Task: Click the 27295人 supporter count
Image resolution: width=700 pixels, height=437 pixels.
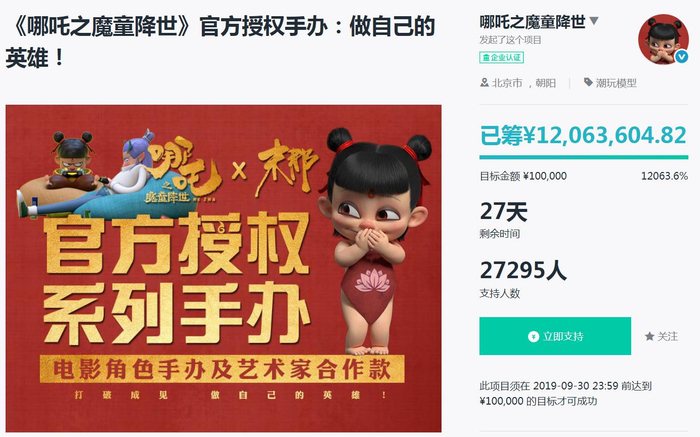Action: point(523,270)
